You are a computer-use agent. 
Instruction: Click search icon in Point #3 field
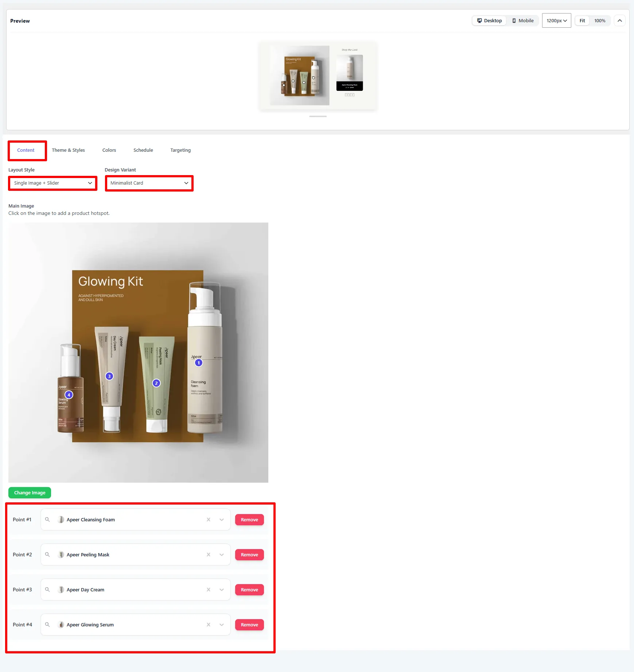47,590
